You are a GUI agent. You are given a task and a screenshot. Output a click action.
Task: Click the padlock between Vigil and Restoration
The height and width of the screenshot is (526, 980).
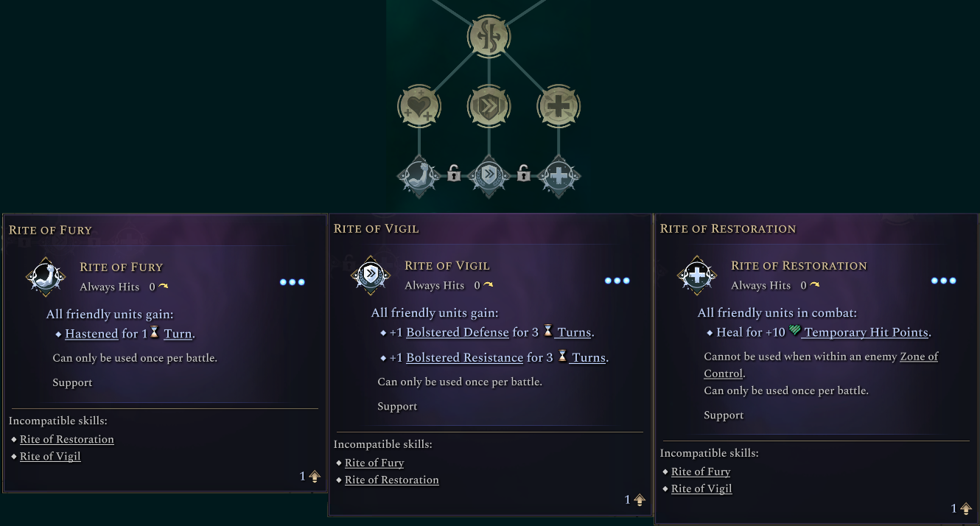[x=523, y=174]
